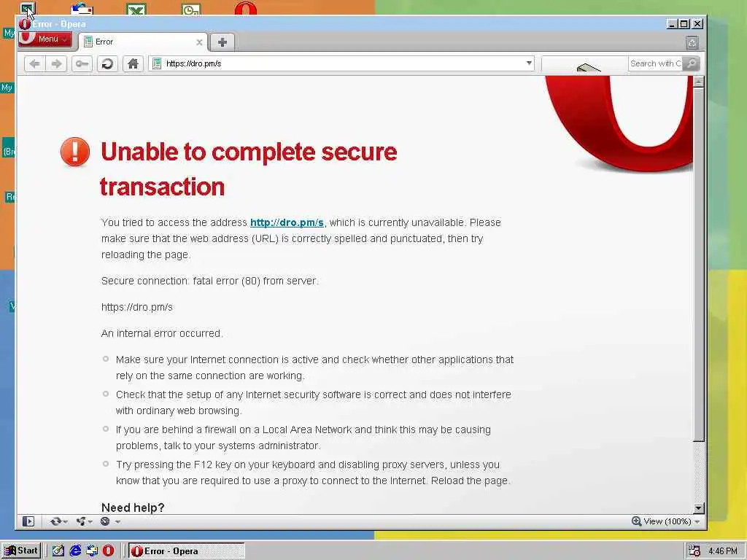The height and width of the screenshot is (560, 747).
Task: Click the search magnifier button
Action: [692, 63]
